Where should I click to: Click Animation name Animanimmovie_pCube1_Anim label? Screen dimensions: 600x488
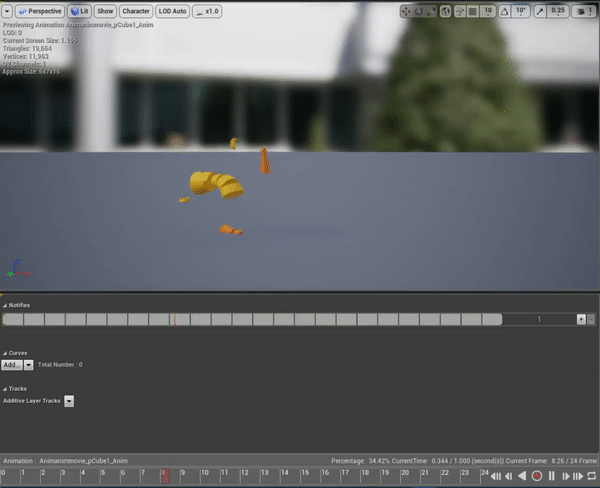coord(83,461)
